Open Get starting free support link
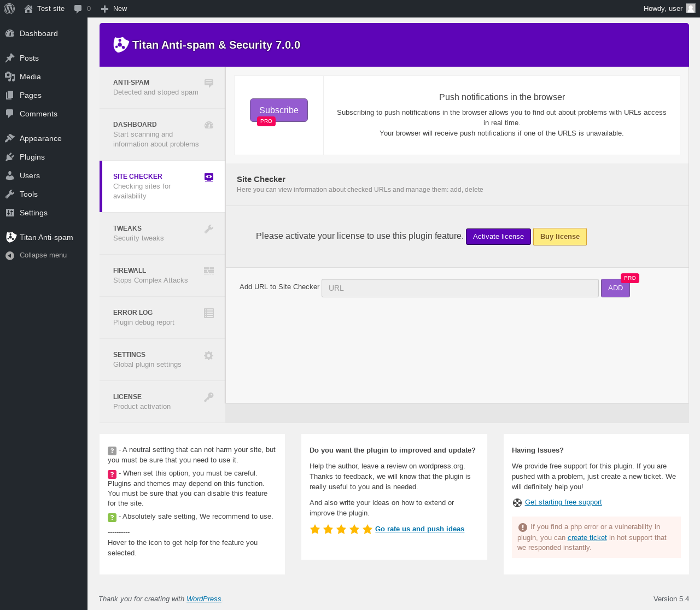700x610 pixels. coord(563,502)
